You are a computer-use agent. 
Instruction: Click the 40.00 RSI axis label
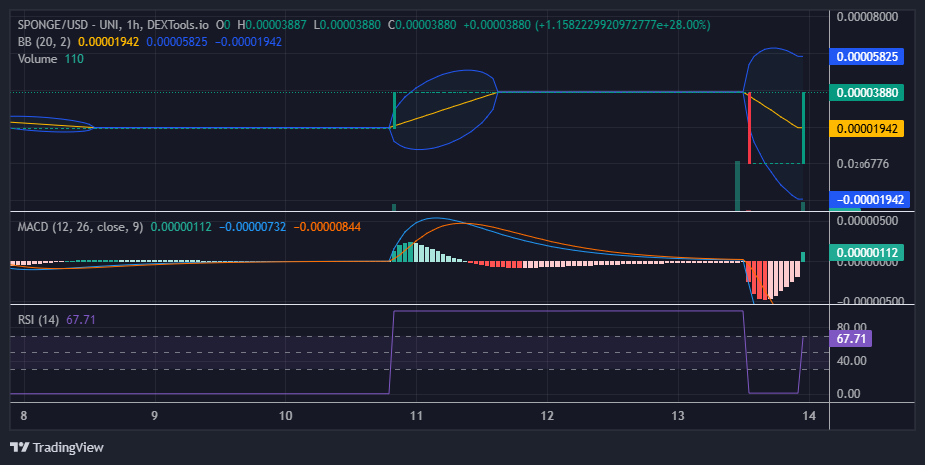[x=851, y=361]
